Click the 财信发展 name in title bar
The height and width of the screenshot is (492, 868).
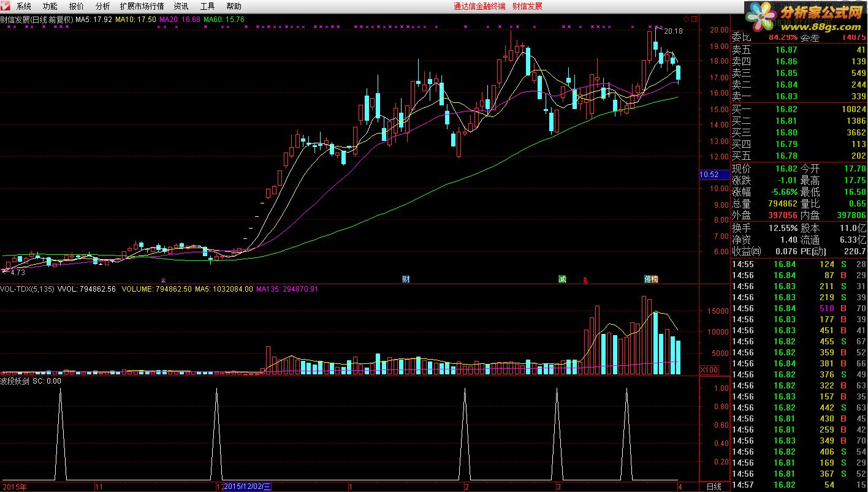click(x=527, y=7)
